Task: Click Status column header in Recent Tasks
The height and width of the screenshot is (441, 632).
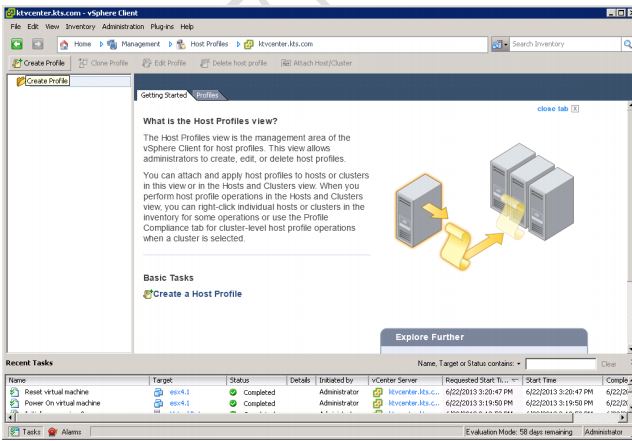Action: (256, 381)
